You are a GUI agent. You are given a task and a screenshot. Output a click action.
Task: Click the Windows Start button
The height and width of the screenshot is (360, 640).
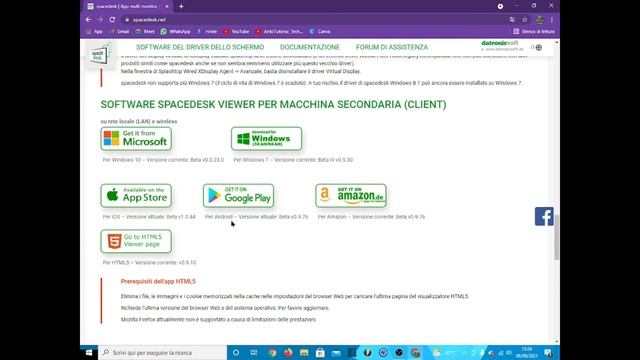point(89,352)
